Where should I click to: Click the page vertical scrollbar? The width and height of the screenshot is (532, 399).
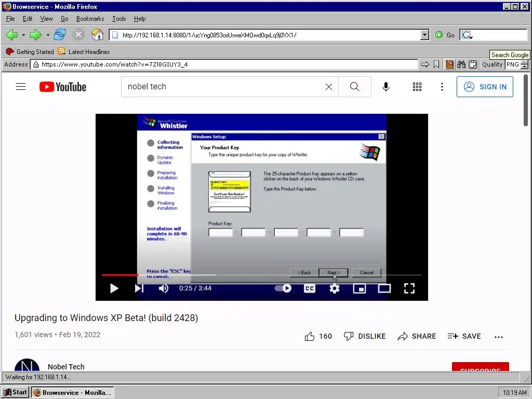pos(526,100)
